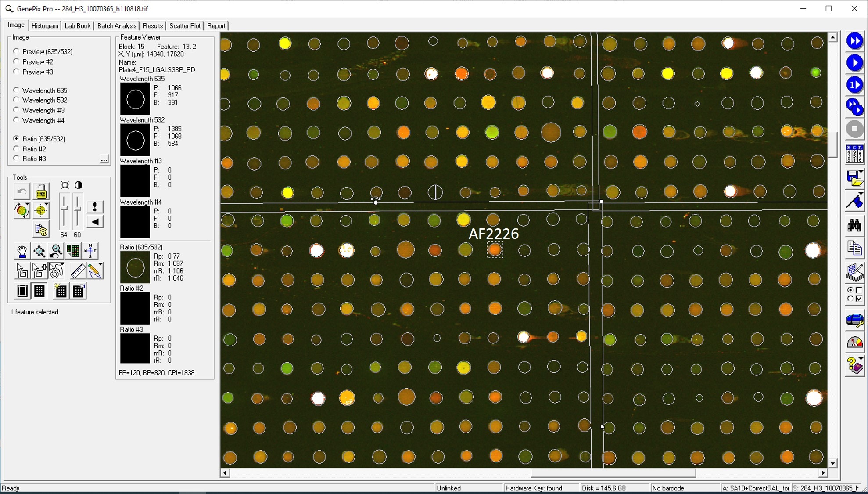Select the hand pan tool
Viewport: 868px width, 494px height.
click(x=22, y=251)
